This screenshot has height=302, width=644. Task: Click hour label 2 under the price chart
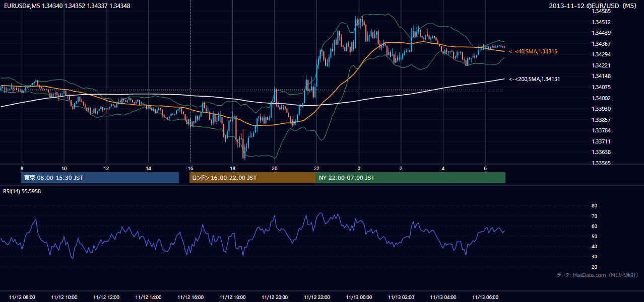[x=401, y=168]
